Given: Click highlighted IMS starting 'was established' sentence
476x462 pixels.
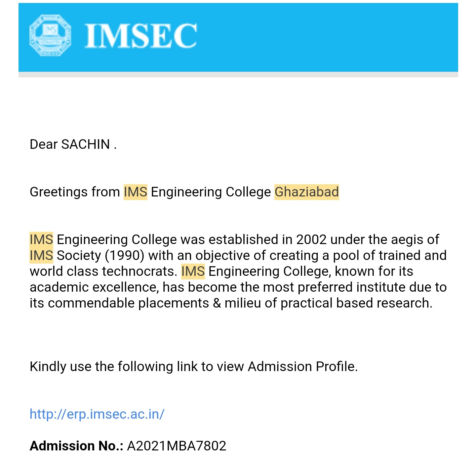Looking at the screenshot, I should pyautogui.click(x=41, y=239).
